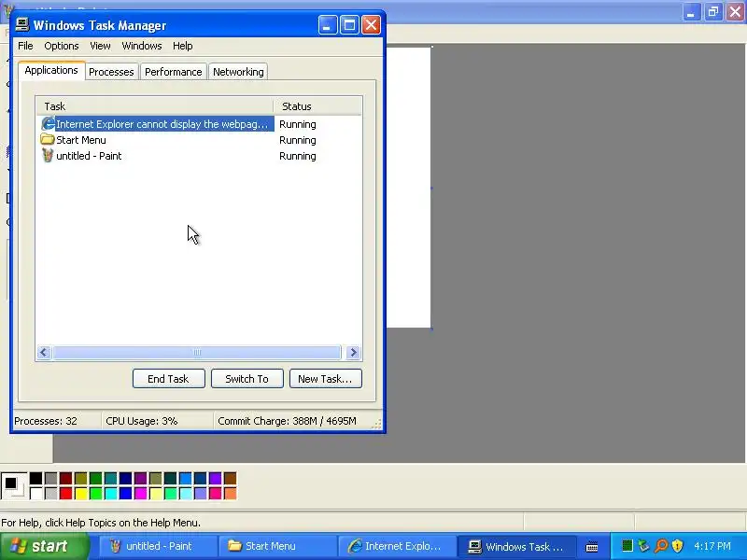The image size is (747, 560).
Task: Open the View menu in Task Manager
Action: pos(100,46)
